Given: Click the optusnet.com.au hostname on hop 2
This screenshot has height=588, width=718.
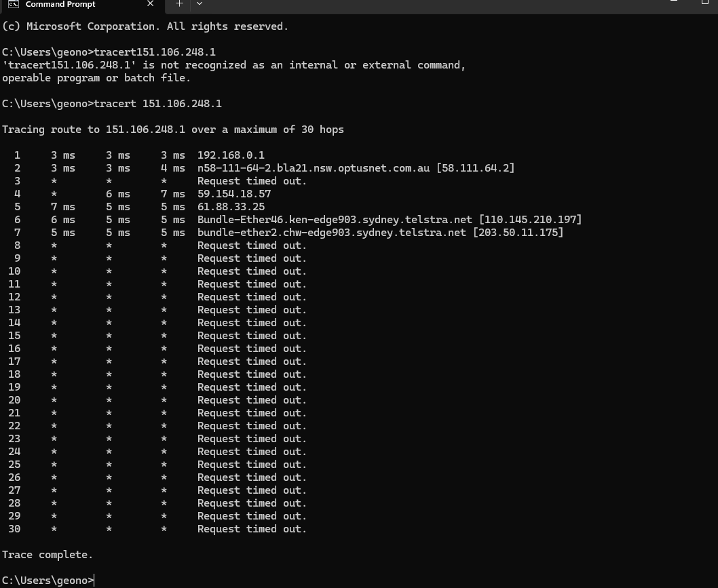Looking at the screenshot, I should point(312,168).
